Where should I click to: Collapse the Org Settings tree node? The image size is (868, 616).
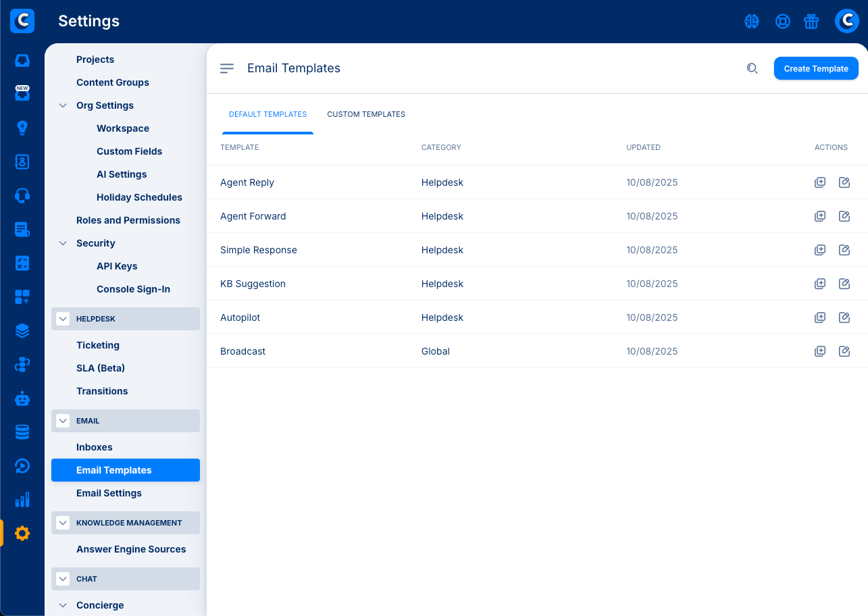coord(63,105)
